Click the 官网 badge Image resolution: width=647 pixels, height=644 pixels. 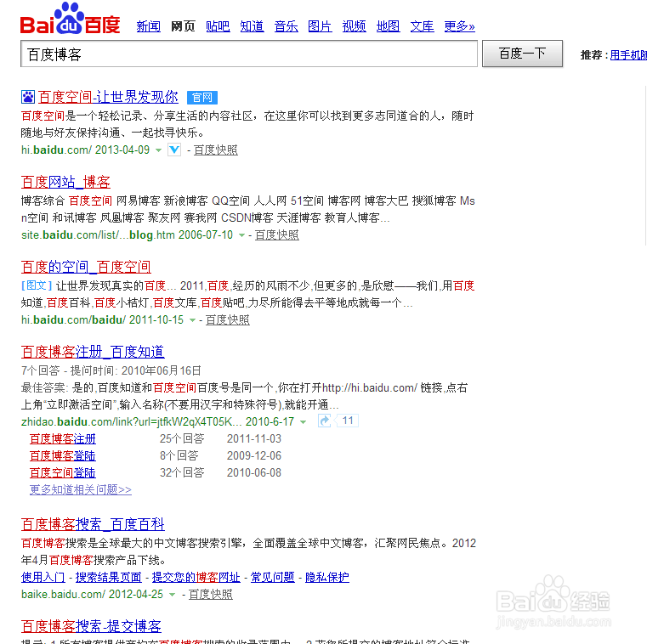click(202, 98)
